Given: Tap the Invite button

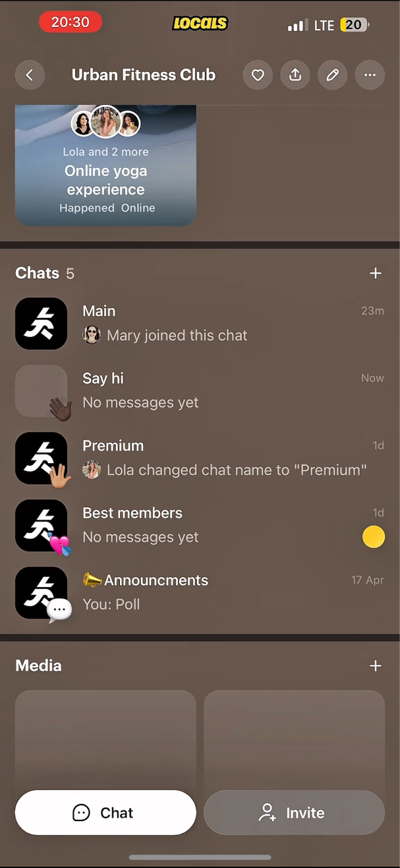Looking at the screenshot, I should click(x=294, y=813).
